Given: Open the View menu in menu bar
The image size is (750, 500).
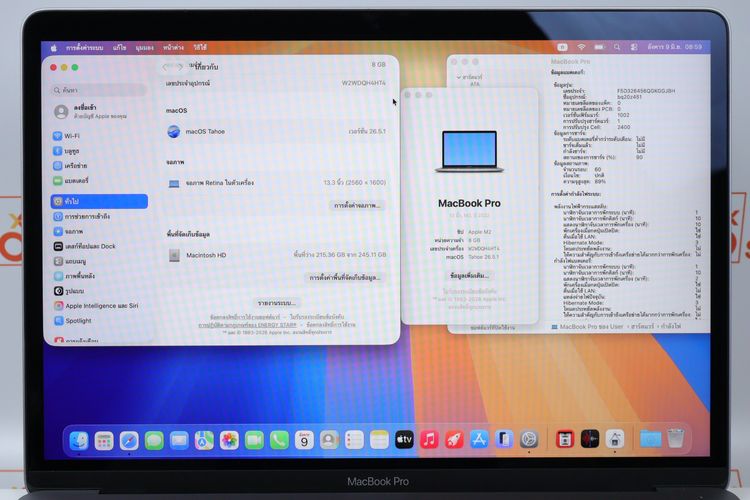Looking at the screenshot, I should coord(144,47).
